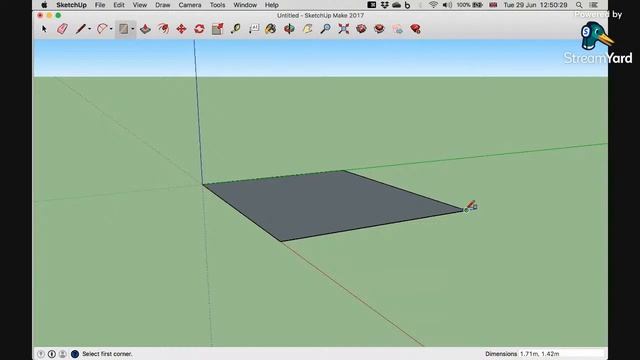640x360 pixels.
Task: Select the arrow Select tool
Action: (x=44, y=29)
